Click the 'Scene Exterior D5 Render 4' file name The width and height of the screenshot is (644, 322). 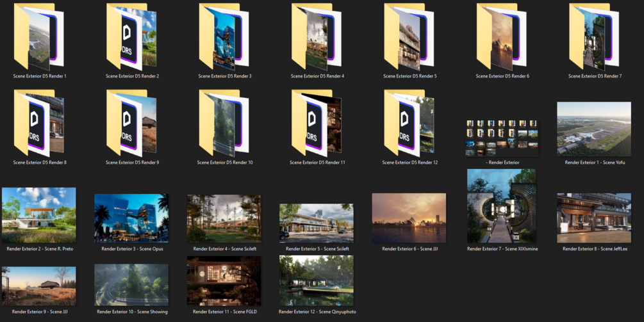[317, 76]
